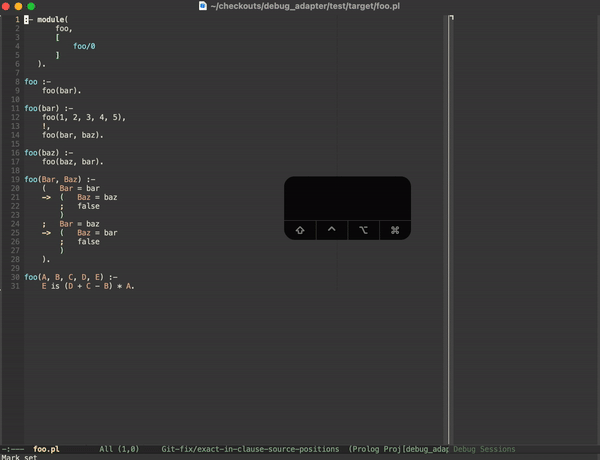Image resolution: width=600 pixels, height=460 pixels.
Task: Click the 'foo(A, B, C, D, E) :-' clause head
Action: [71, 277]
